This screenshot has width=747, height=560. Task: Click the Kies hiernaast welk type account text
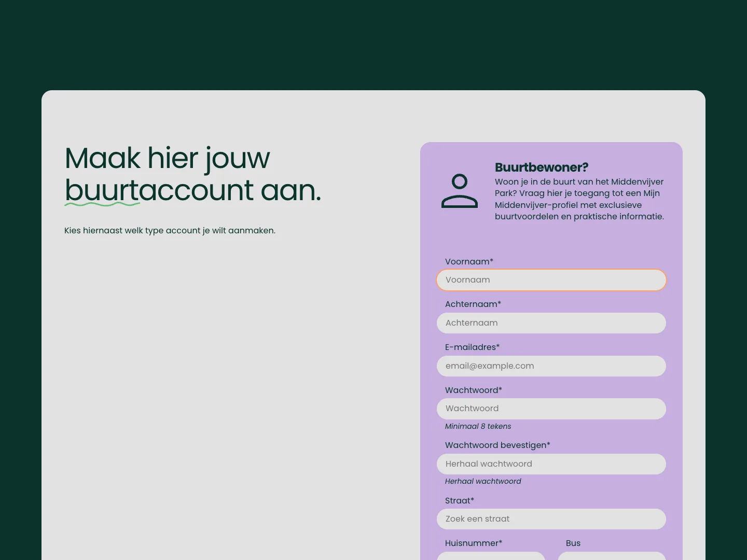[170, 231]
